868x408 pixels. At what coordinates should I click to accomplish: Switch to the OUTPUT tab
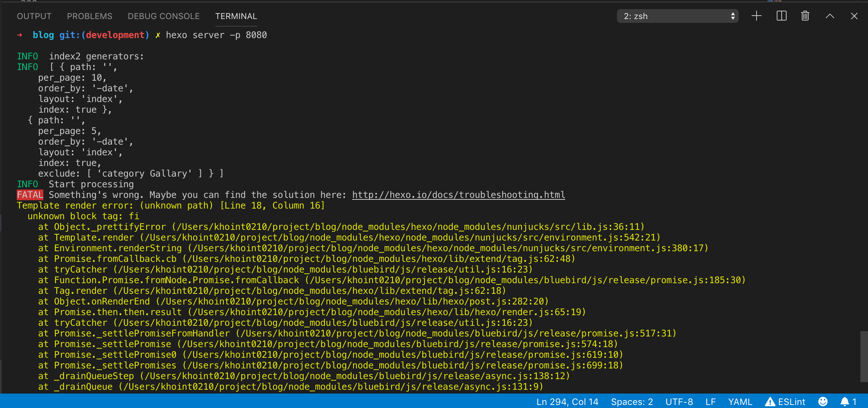[34, 16]
